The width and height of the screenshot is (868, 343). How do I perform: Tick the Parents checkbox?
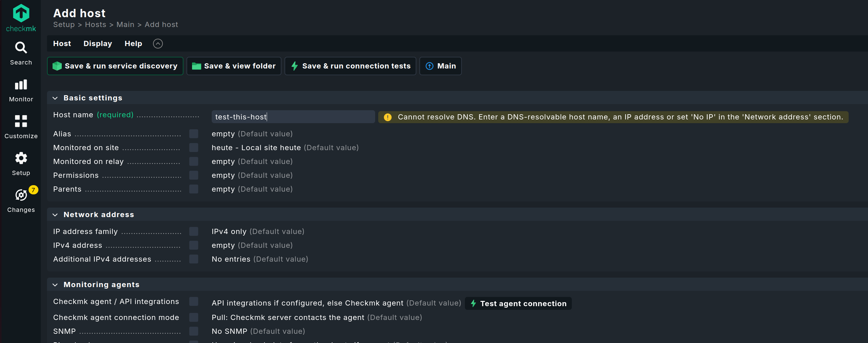tap(193, 189)
